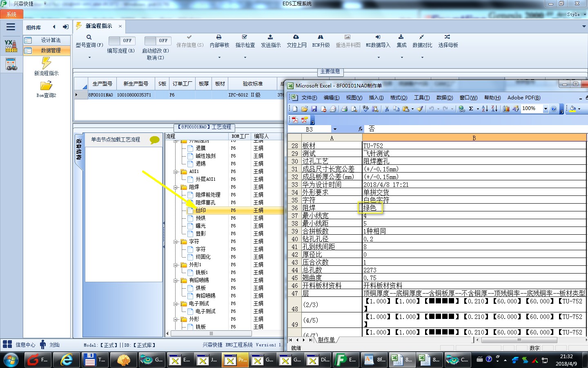Viewport: 588px width, 368px height.
Task: Open Bom查询2 folder icon
Action: click(x=46, y=85)
